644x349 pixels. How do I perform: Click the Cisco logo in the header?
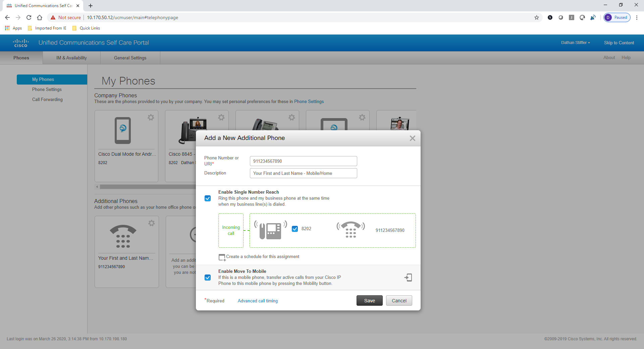(x=21, y=43)
